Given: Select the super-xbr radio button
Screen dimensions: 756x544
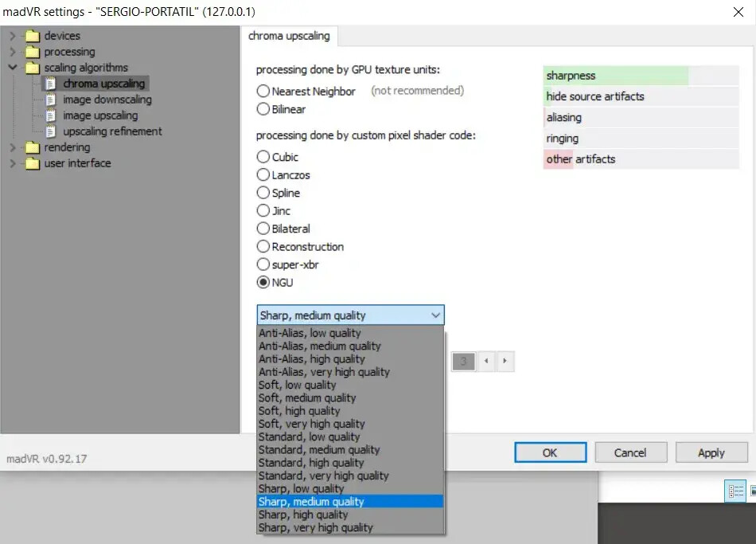Looking at the screenshot, I should 263,264.
